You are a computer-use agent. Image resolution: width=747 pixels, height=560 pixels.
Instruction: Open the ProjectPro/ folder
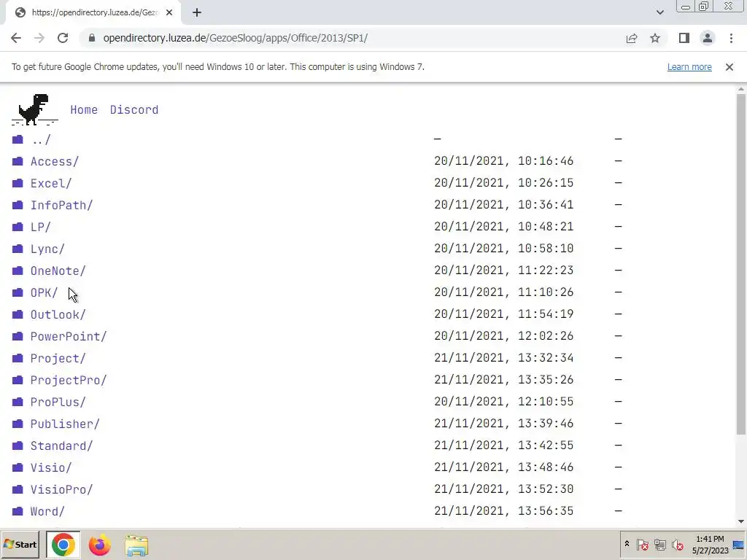point(69,381)
